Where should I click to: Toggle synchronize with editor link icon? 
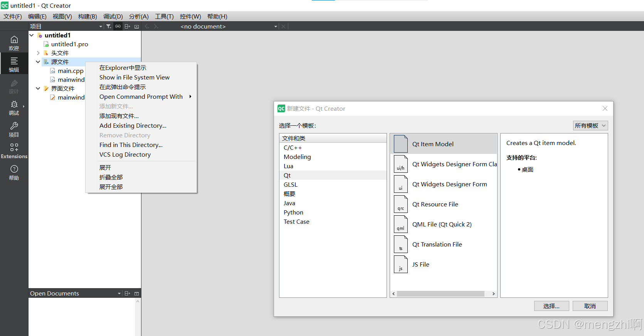tap(118, 26)
